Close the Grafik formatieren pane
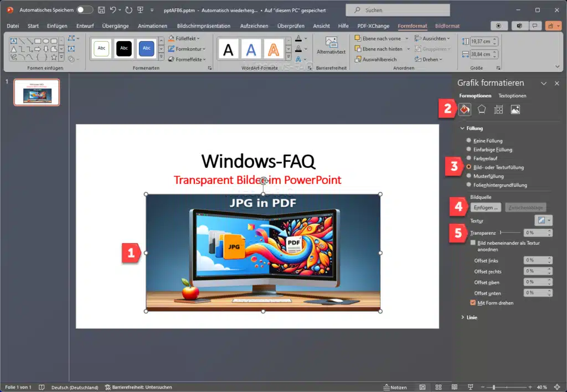This screenshot has width=567, height=392. click(x=557, y=83)
